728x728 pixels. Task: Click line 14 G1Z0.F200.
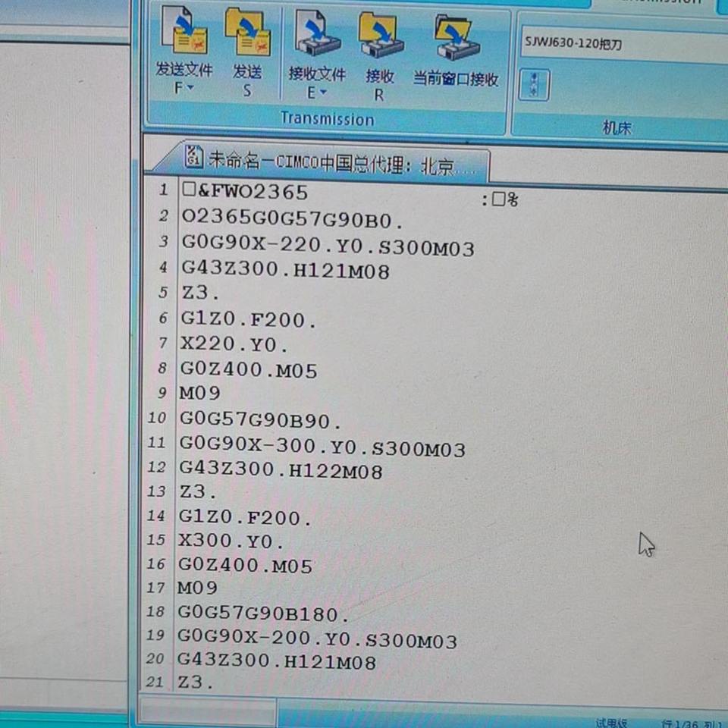click(x=245, y=516)
